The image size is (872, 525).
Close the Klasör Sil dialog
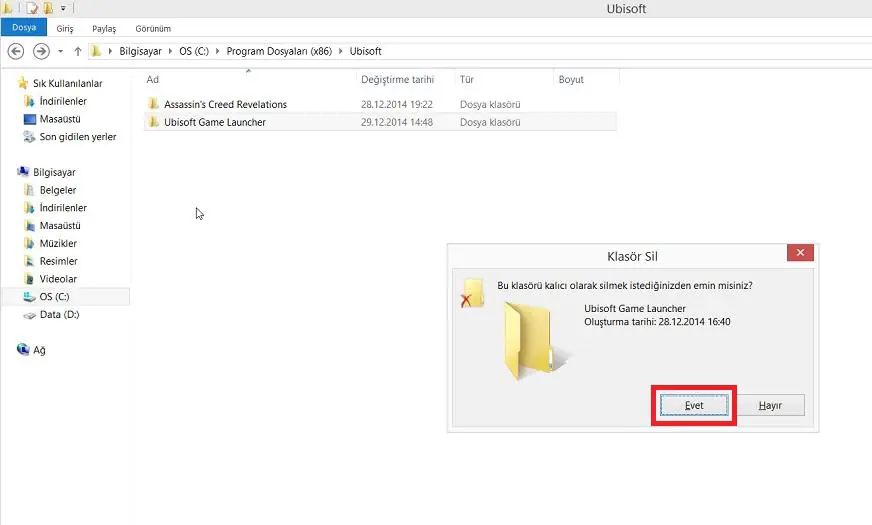(800, 252)
